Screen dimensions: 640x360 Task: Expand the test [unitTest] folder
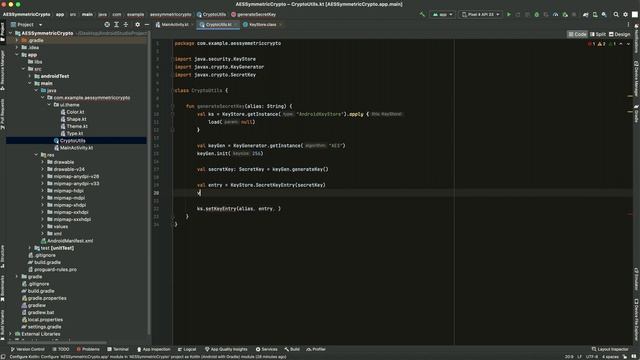30,248
